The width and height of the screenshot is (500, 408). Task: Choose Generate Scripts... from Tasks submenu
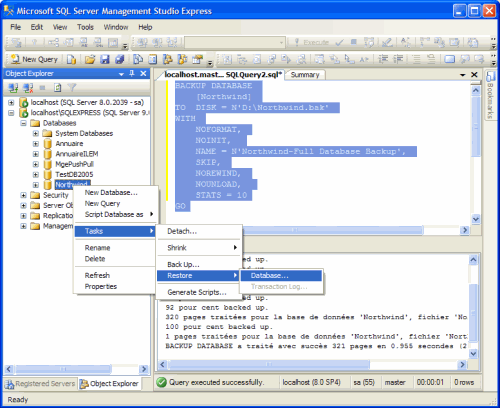199,292
